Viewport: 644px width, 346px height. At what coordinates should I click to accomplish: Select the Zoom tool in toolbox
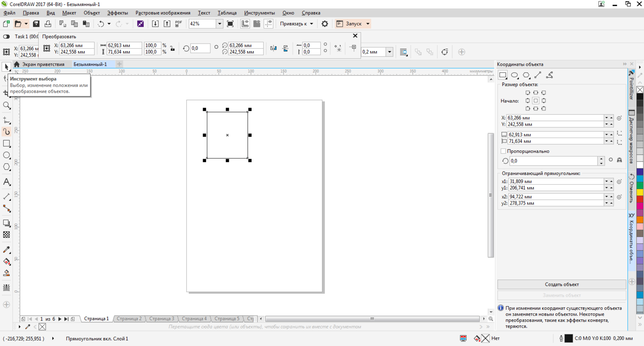click(x=6, y=105)
